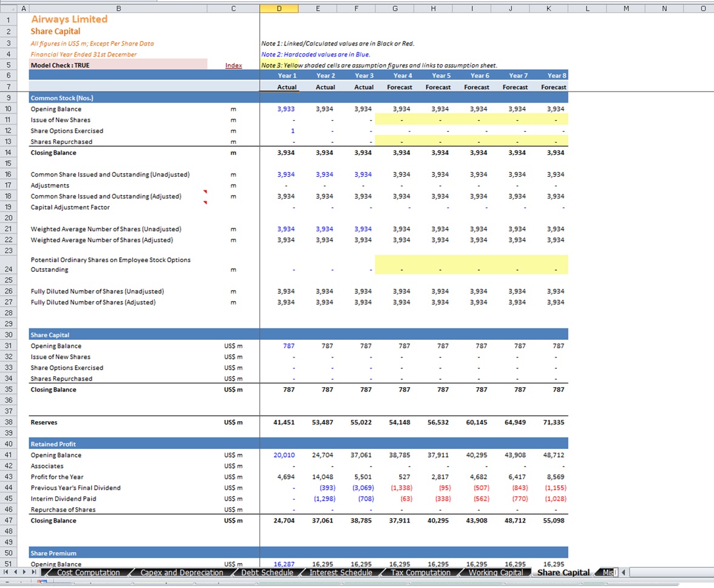This screenshot has height=588, width=714.
Task: Select Profit for the Year value 14,048
Action: click(322, 477)
